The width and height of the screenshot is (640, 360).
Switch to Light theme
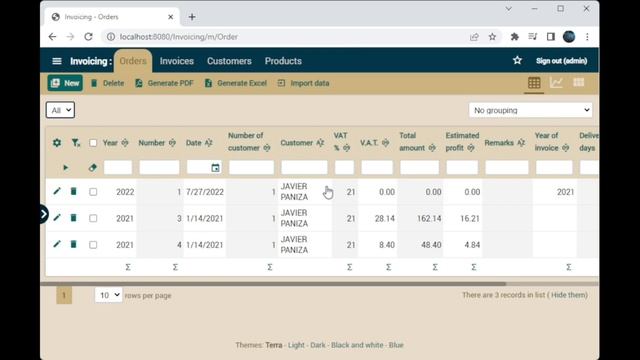tap(296, 345)
